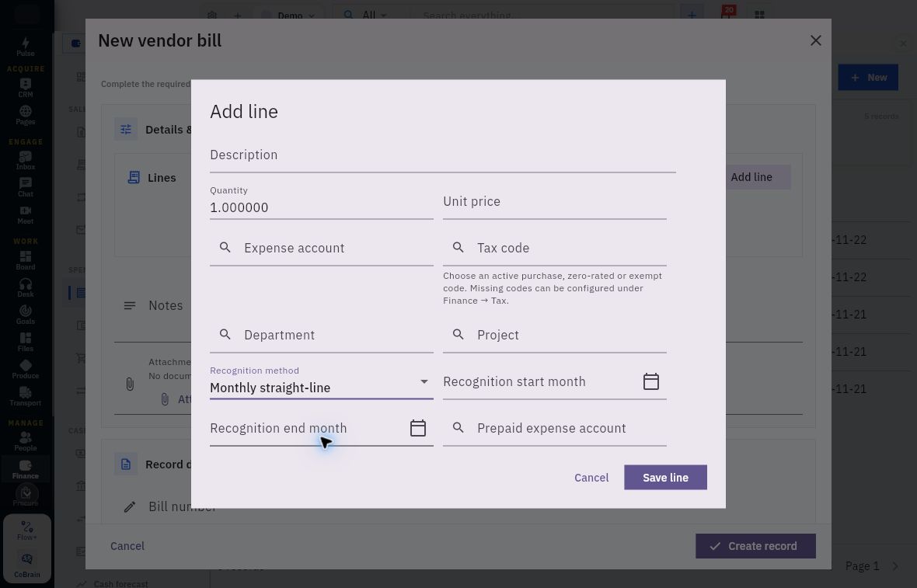Screen dimensions: 917x588
Task: Click the Expense account search icon
Action: [225, 248]
